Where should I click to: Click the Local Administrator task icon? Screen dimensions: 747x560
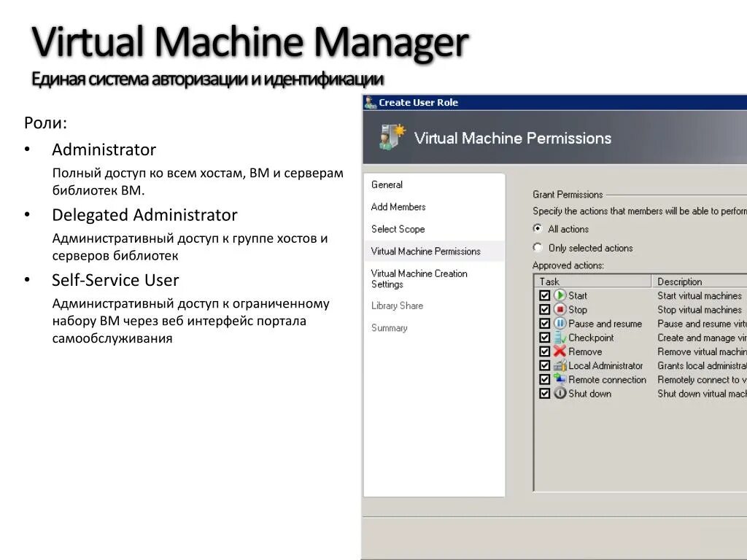pyautogui.click(x=560, y=365)
